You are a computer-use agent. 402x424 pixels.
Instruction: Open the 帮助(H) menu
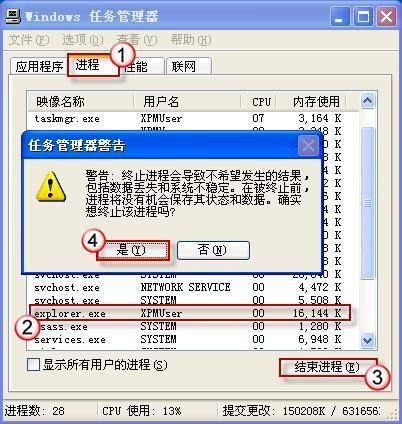coord(191,40)
